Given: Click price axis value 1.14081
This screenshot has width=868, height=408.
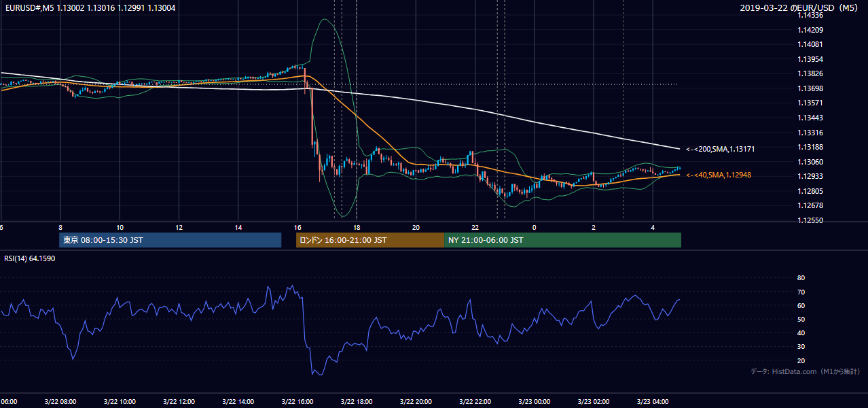Looking at the screenshot, I should click(810, 44).
